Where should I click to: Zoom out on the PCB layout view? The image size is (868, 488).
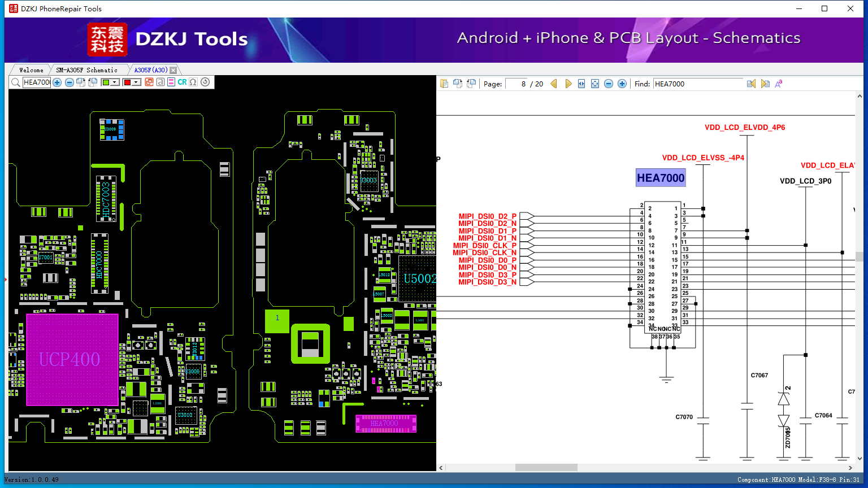pos(69,82)
